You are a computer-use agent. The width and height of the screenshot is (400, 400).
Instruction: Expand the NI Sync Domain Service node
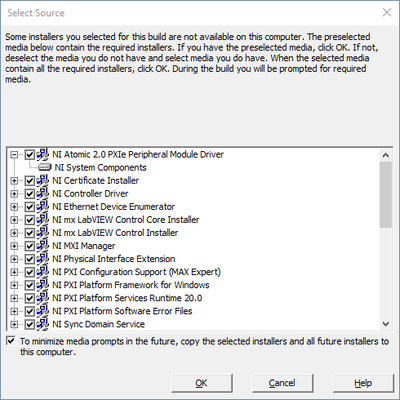click(x=14, y=324)
